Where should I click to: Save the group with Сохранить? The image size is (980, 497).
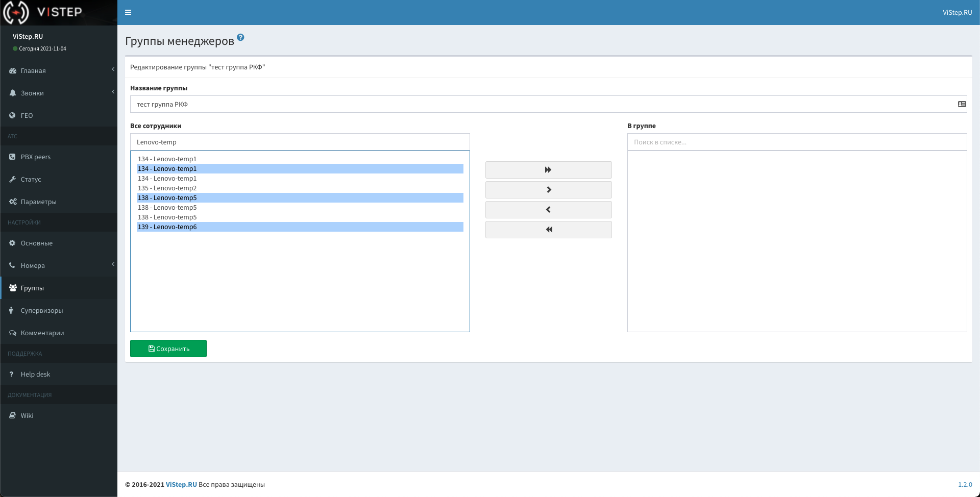[168, 349]
